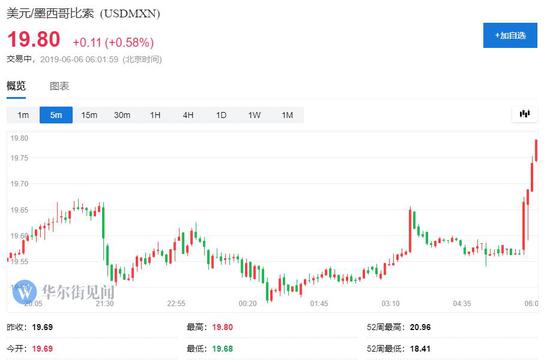
Task: Click the latest red candle at chart's right edge
Action: 536,150
